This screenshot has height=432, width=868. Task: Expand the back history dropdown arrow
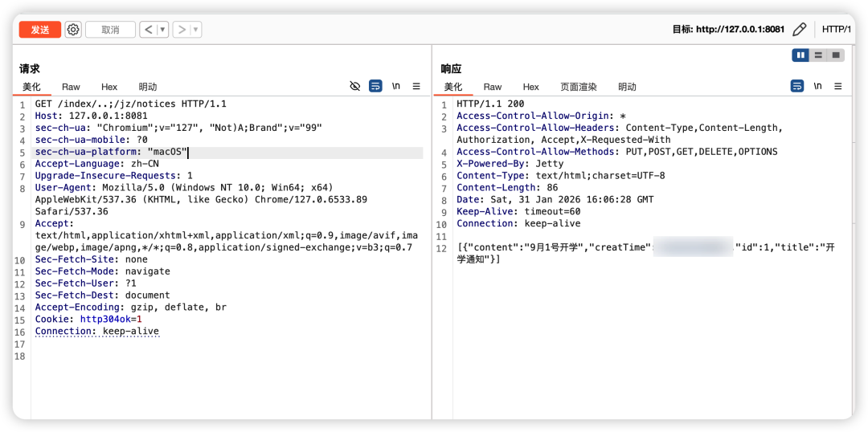(162, 30)
